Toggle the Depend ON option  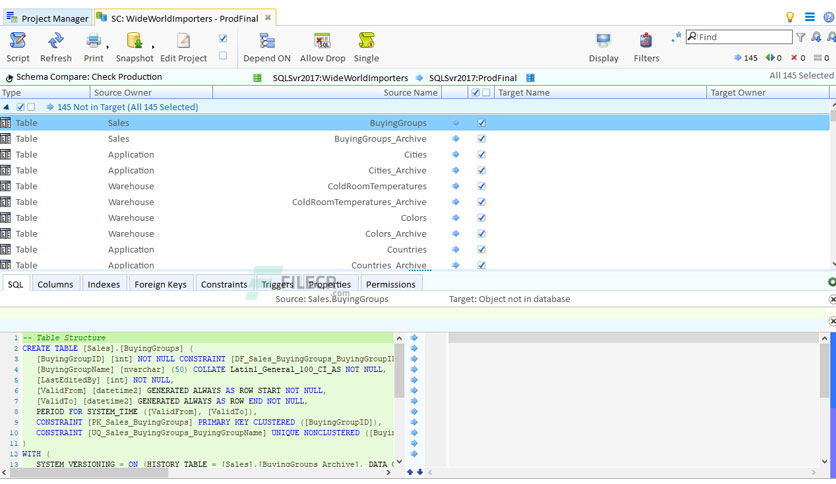(x=267, y=47)
